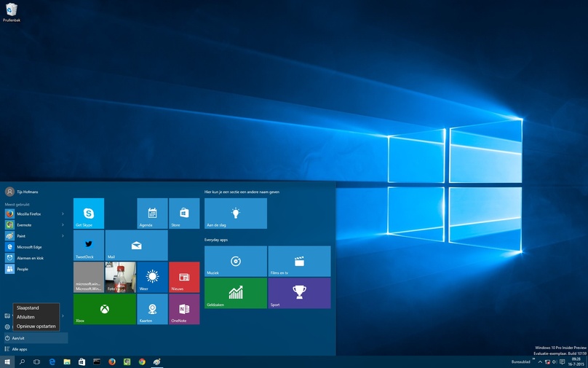Open the command prompt taskbar icon
This screenshot has height=368, width=588.
point(97,362)
